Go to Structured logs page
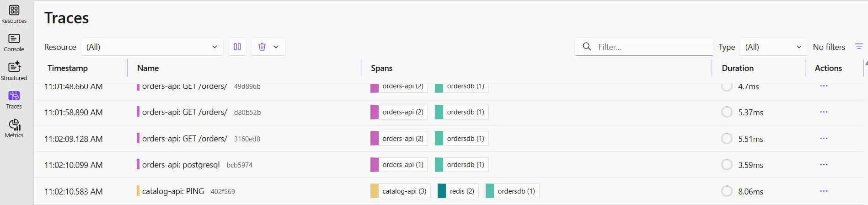 (14, 71)
